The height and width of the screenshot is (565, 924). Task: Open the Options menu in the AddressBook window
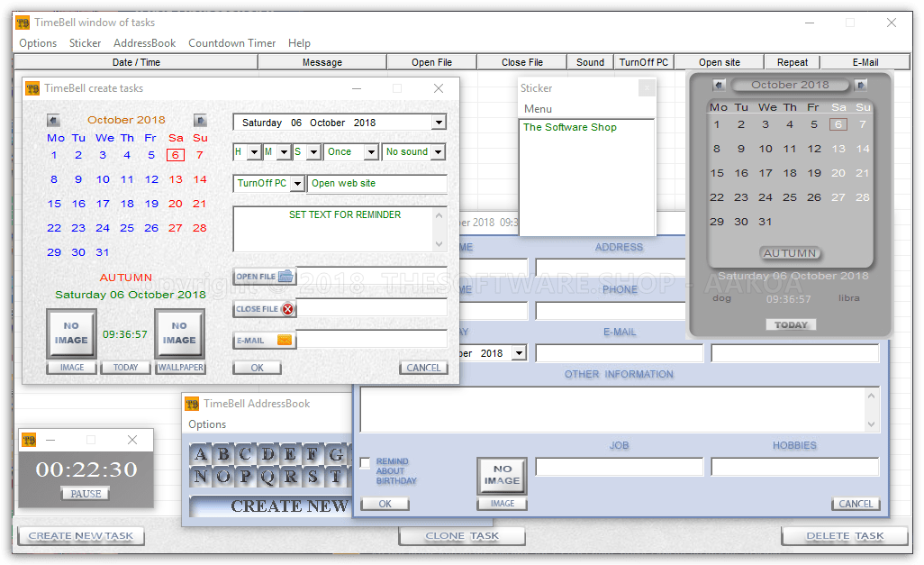207,424
